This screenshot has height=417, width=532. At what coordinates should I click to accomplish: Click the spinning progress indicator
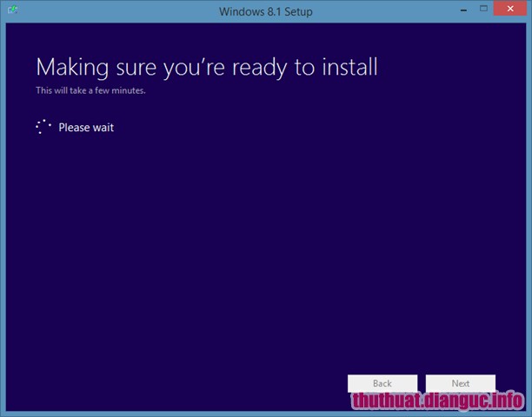point(43,127)
